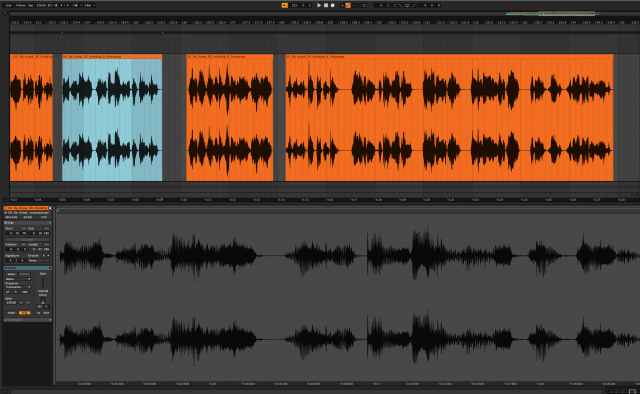This screenshot has height=394, width=640.
Task: Click the Set button beside Start
Action: coord(24,228)
